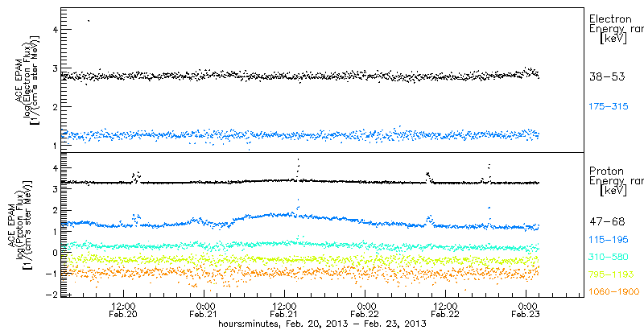Click the "Electron" legend heading
This screenshot has width=644, height=330.
point(611,19)
